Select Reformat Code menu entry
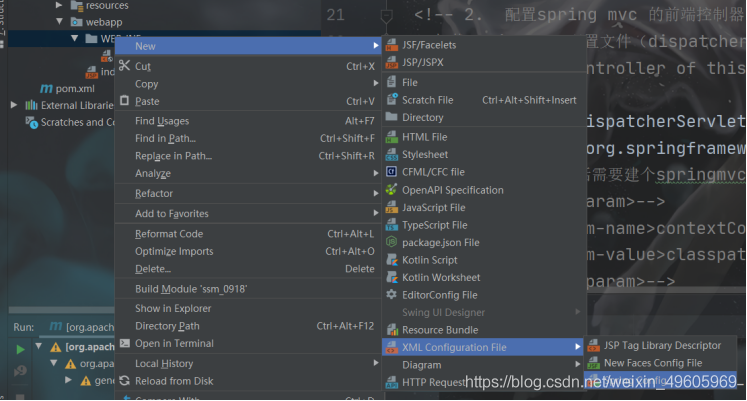 (248, 234)
